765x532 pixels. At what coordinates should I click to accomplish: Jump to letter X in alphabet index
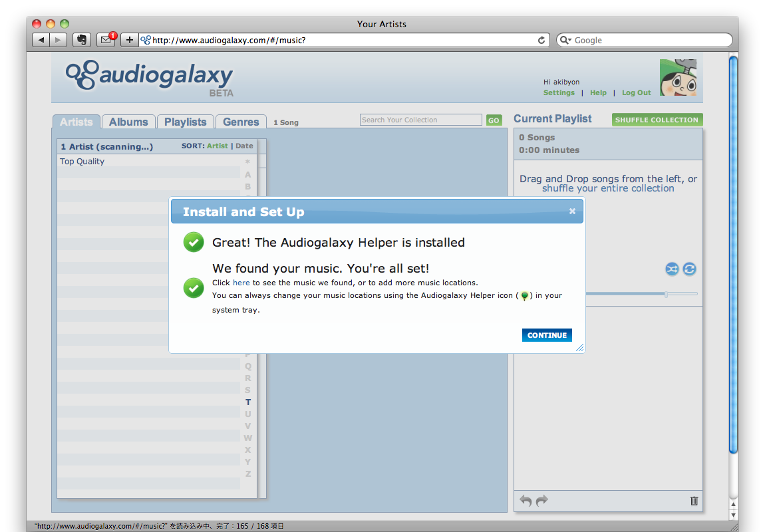point(248,450)
